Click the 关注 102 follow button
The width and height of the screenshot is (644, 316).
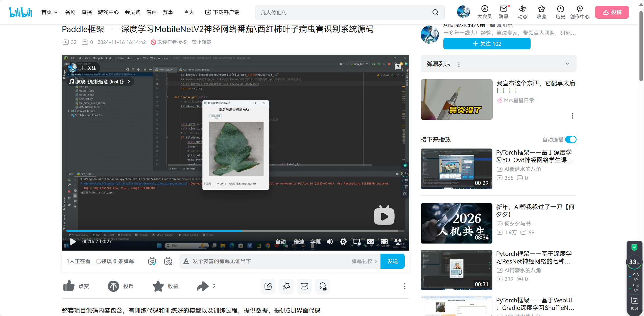(487, 44)
